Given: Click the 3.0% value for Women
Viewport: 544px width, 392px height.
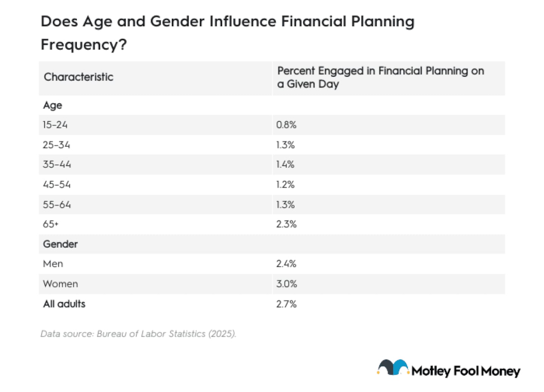Looking at the screenshot, I should 286,284.
